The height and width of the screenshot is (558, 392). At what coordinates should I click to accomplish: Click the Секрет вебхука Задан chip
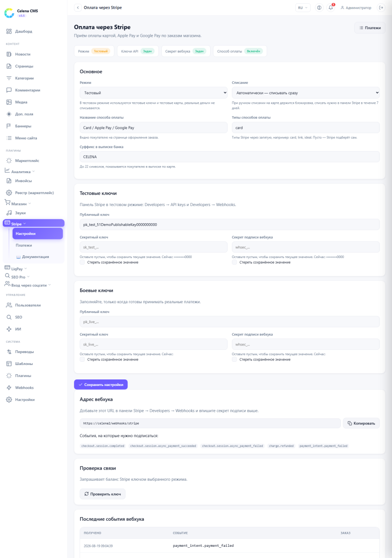(186, 51)
